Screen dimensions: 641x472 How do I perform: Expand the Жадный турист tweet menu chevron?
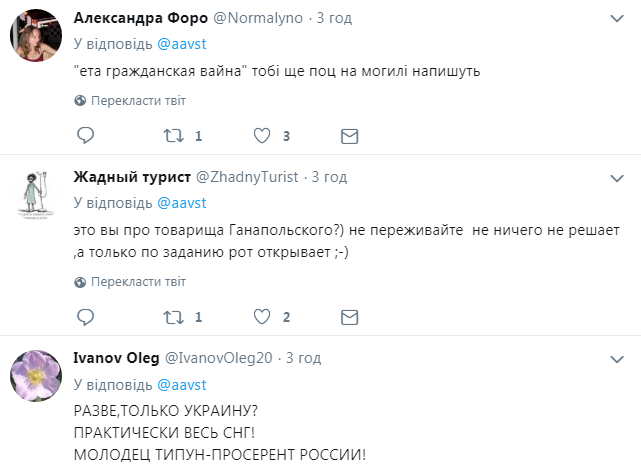[x=617, y=177]
